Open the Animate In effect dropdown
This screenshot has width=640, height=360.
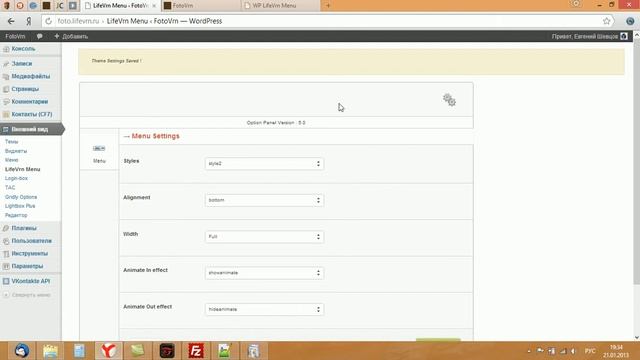point(264,273)
